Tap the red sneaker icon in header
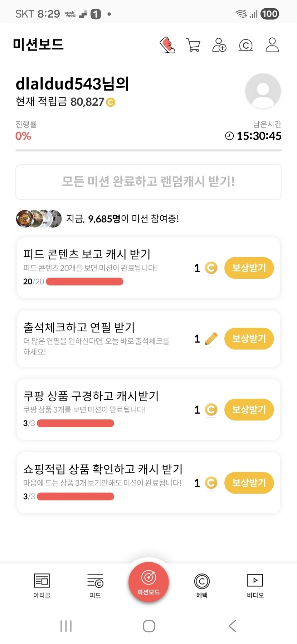297x644 pixels. click(167, 45)
